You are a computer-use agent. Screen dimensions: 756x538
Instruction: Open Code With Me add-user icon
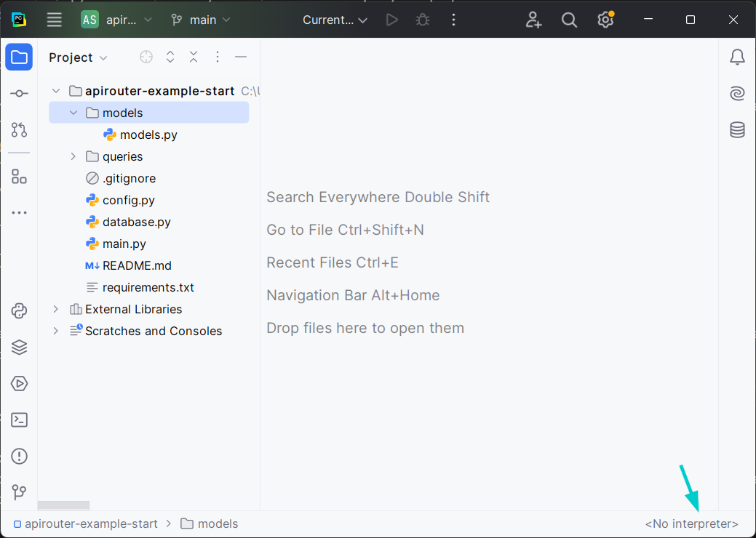pos(534,20)
